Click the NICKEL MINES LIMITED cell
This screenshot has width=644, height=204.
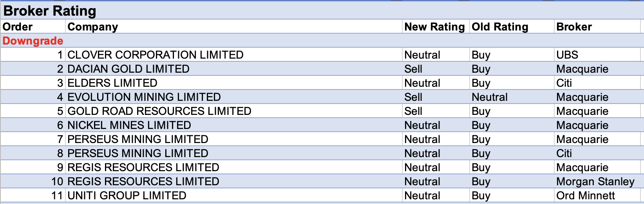click(129, 125)
